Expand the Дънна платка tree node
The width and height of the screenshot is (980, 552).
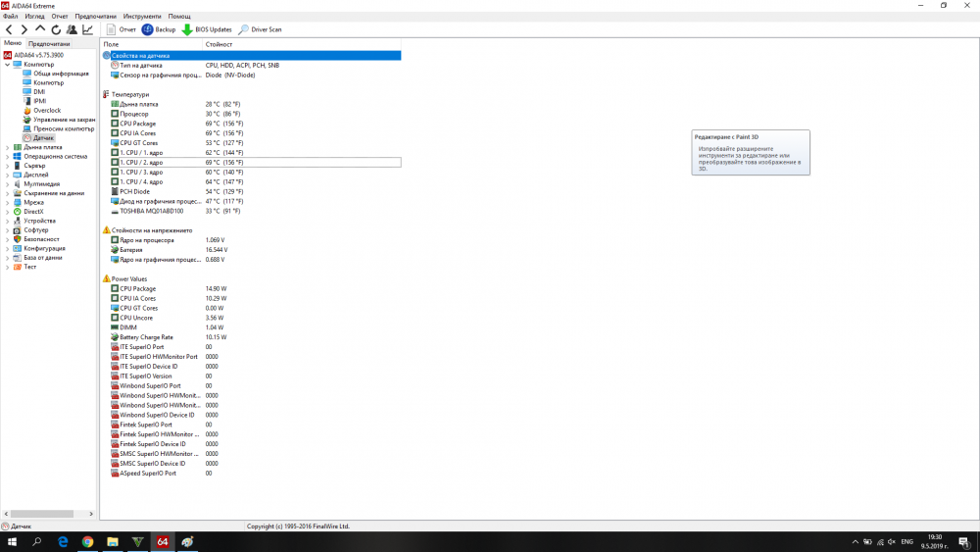click(x=8, y=147)
